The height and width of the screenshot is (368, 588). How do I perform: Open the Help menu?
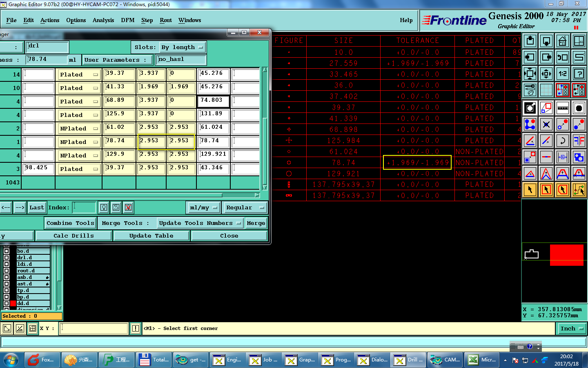(406, 20)
